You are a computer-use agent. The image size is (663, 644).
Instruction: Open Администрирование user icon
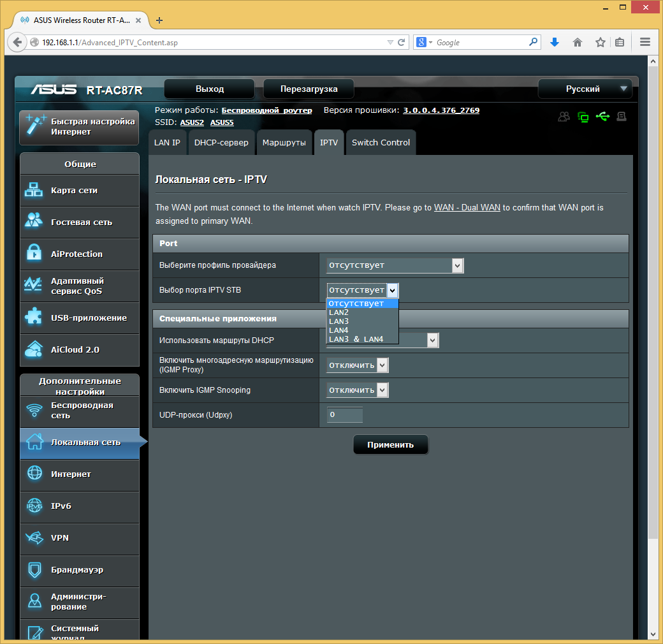point(34,601)
